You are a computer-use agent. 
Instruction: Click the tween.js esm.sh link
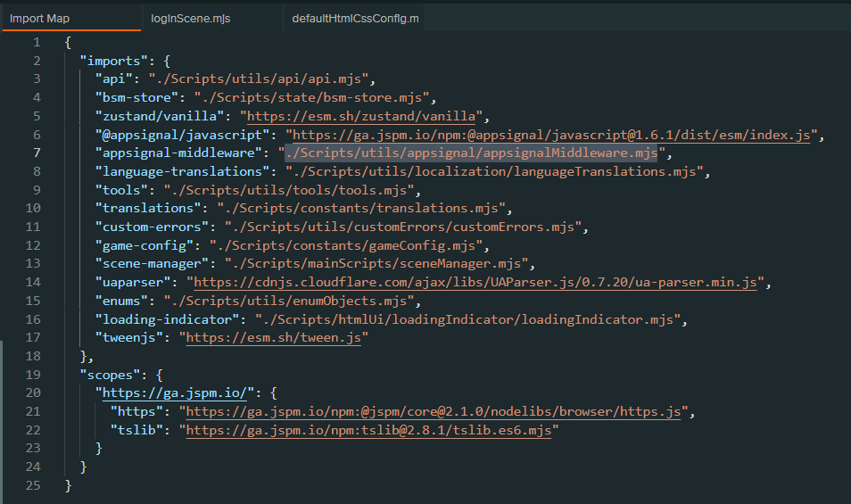(273, 338)
